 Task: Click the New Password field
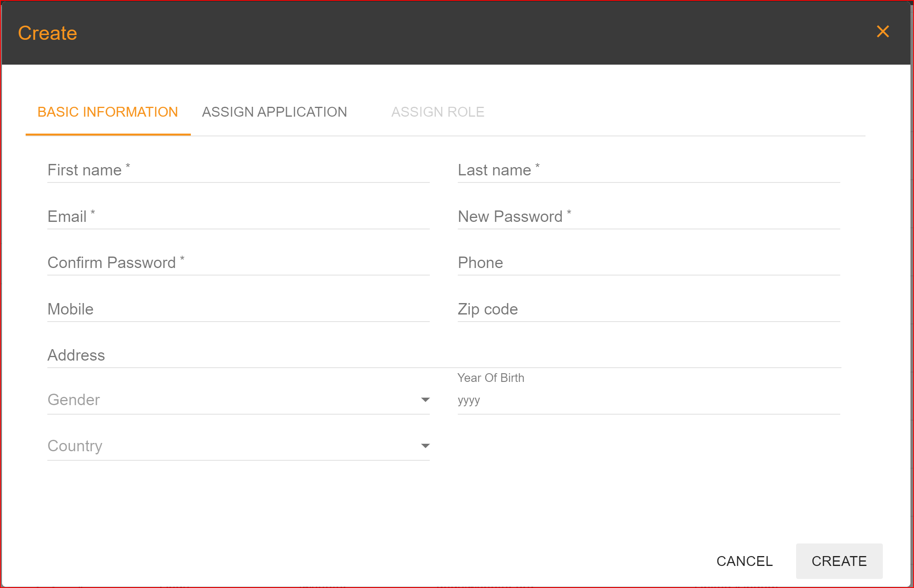coord(649,218)
